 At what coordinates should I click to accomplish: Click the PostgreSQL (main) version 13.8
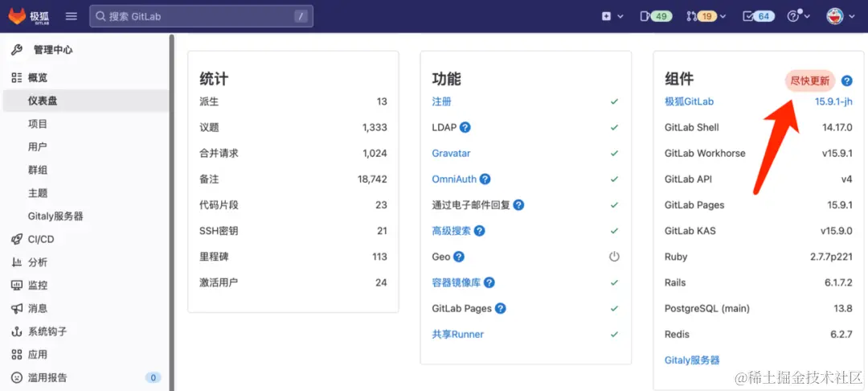click(x=843, y=308)
